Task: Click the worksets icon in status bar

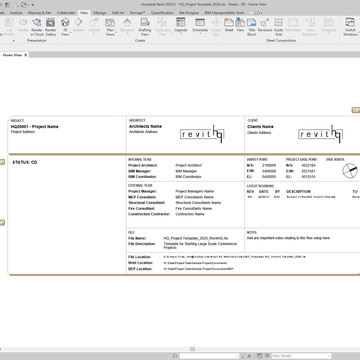Action: (175, 356)
